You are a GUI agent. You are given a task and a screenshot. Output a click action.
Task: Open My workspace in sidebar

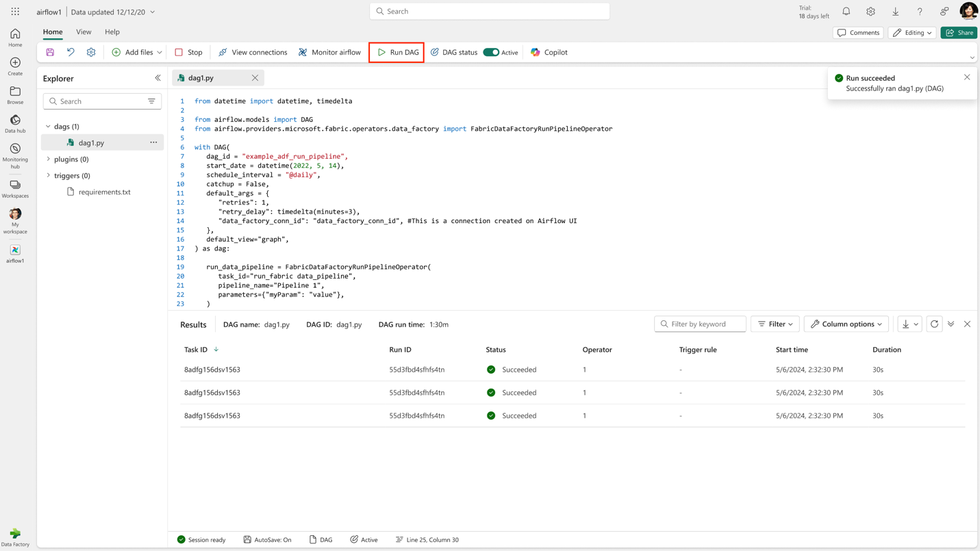[15, 221]
